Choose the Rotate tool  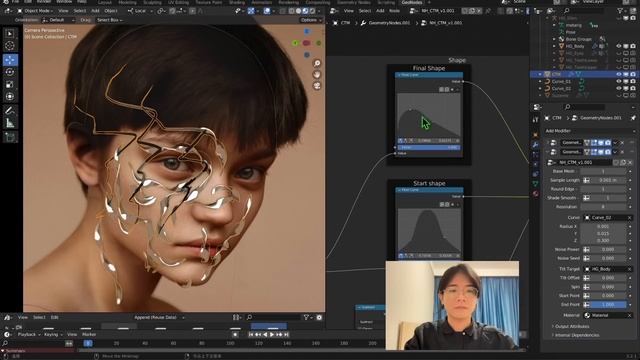click(10, 72)
